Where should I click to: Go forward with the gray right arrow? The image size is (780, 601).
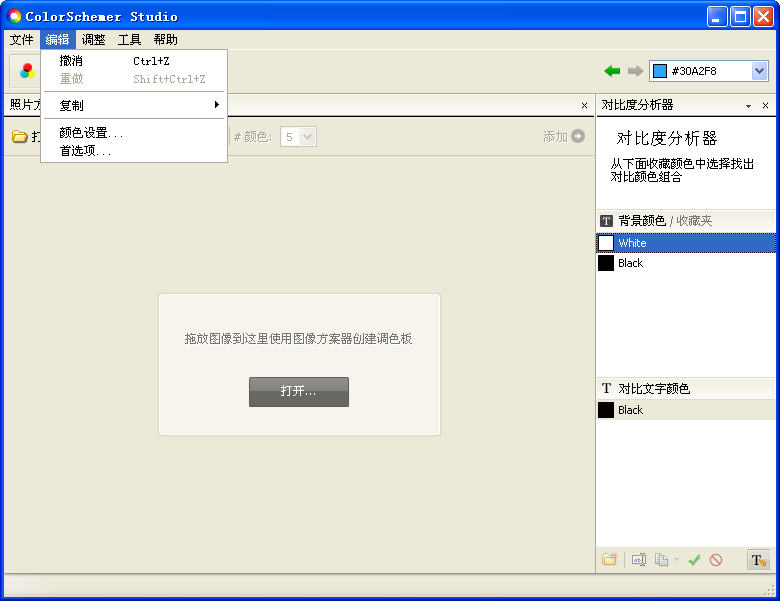click(x=635, y=71)
